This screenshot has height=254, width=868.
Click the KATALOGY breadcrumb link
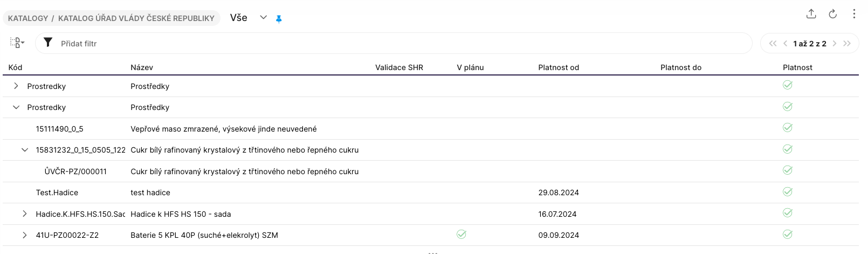tap(28, 18)
